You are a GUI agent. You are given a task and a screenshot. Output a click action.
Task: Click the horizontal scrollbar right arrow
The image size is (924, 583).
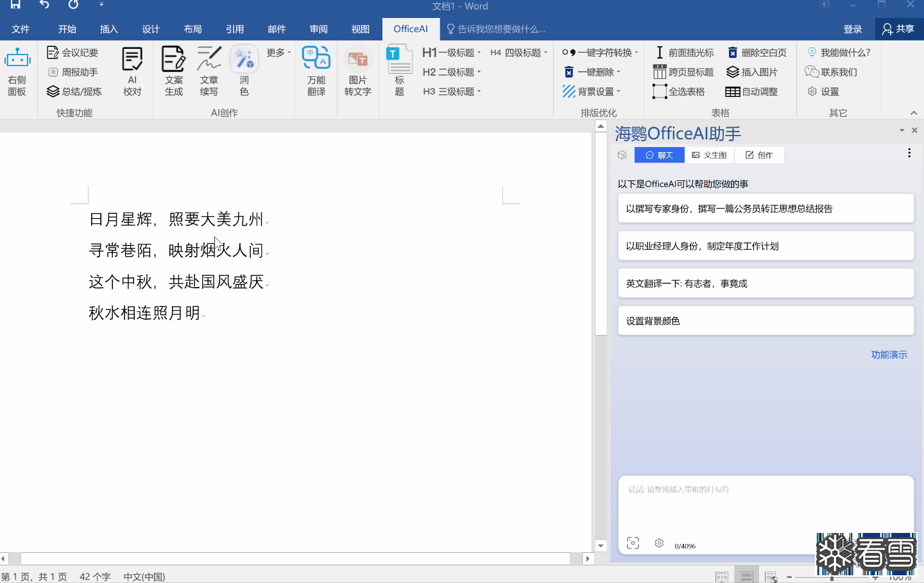click(x=588, y=559)
